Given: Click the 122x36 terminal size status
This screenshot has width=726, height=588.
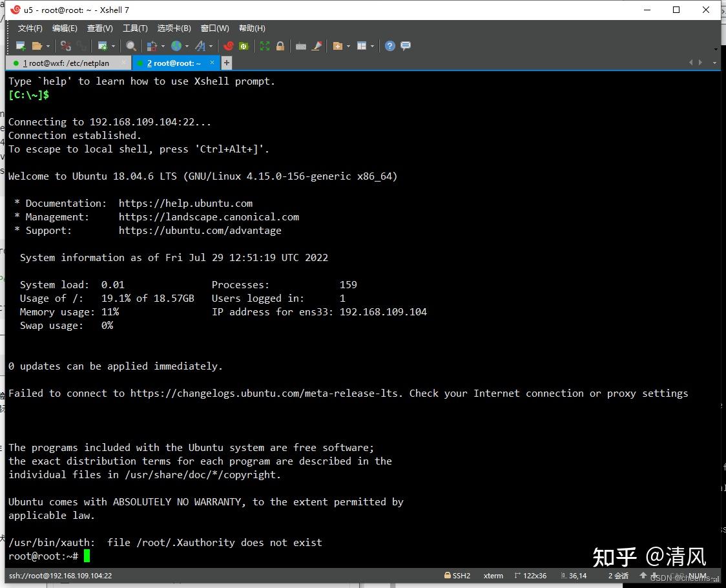Looking at the screenshot, I should [530, 576].
